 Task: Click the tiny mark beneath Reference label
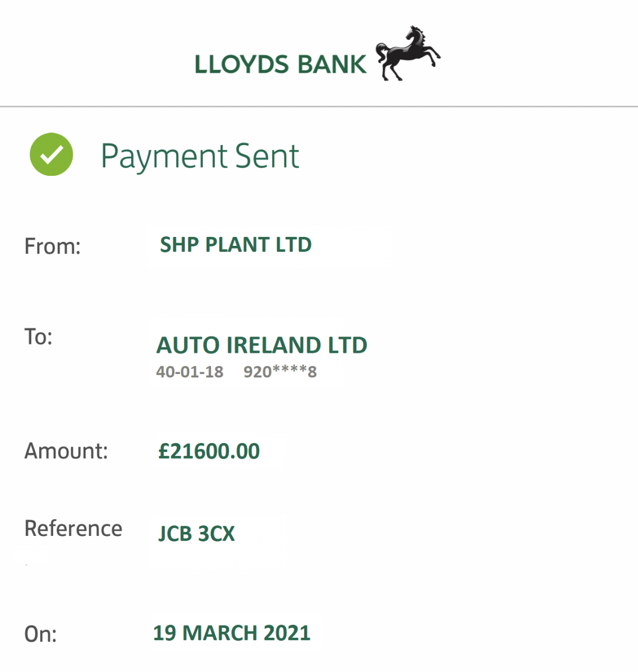coord(26,565)
